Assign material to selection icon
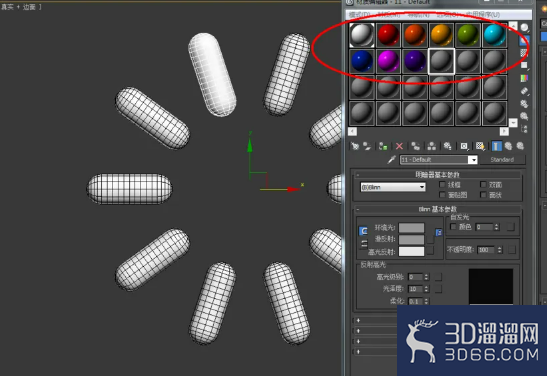The width and height of the screenshot is (547, 376). [383, 146]
